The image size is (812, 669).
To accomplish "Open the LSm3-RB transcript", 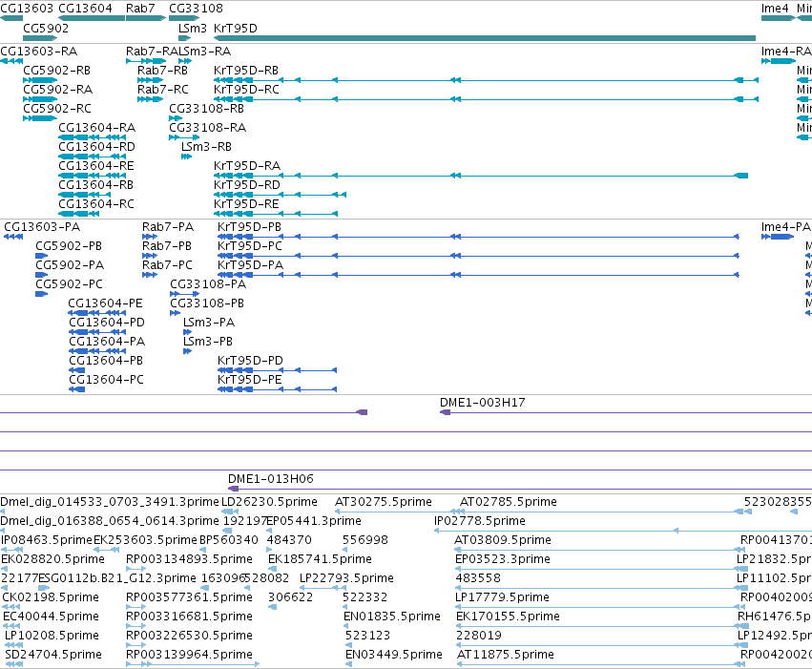I will pyautogui.click(x=206, y=147).
